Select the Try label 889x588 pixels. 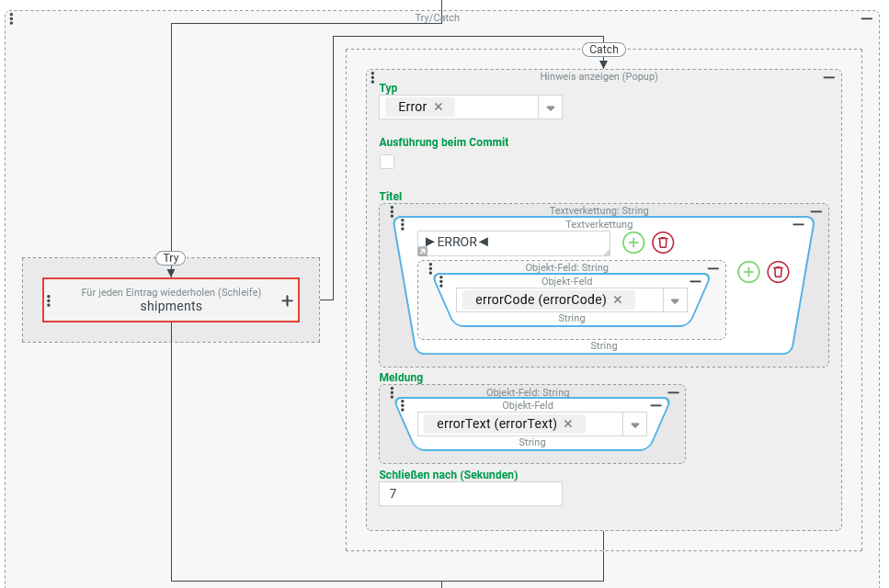point(171,258)
